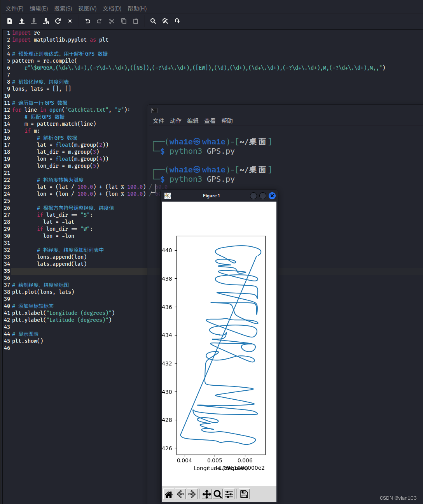Open configure subplots sliders icon

click(x=229, y=494)
